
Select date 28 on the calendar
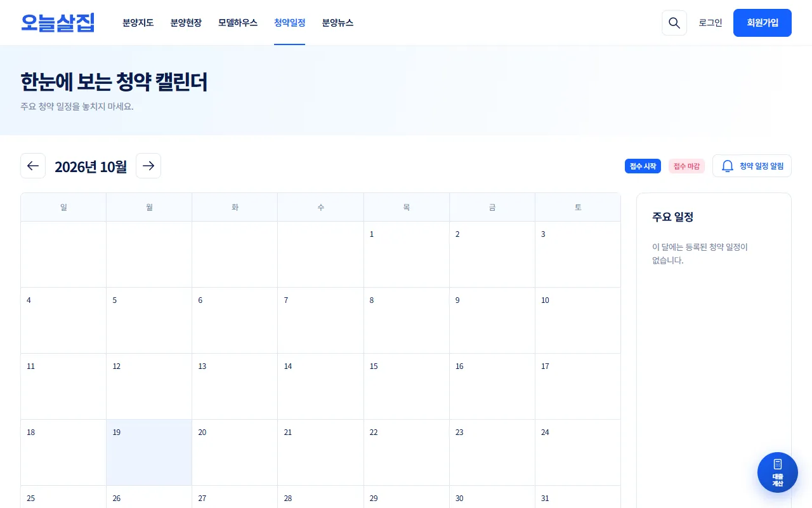tap(320, 497)
